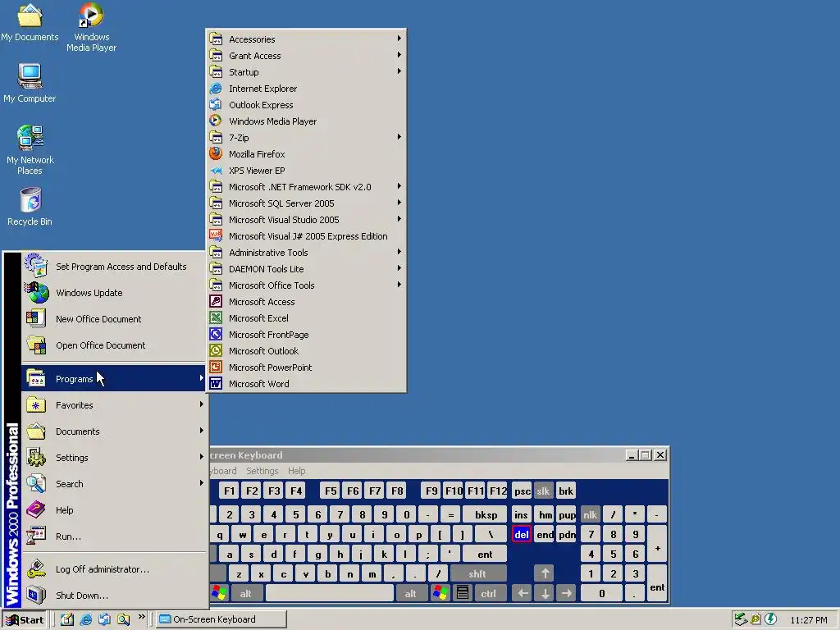Toggle the ins key
Viewport: 840px width, 630px height.
[521, 515]
